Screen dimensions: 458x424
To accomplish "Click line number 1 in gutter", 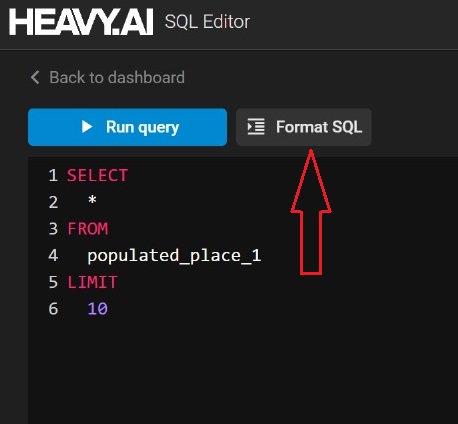I will click(x=53, y=175).
